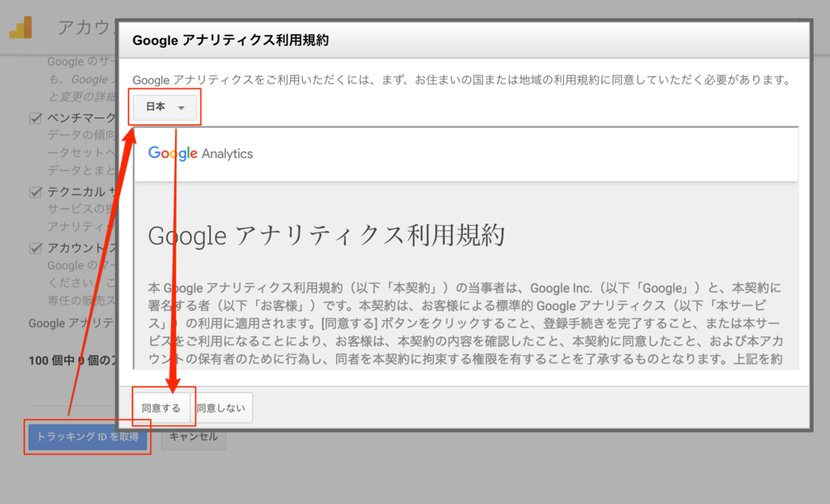The image size is (830, 504).
Task: Click the dialog title Google アナリティクス利用規約
Action: pos(230,41)
